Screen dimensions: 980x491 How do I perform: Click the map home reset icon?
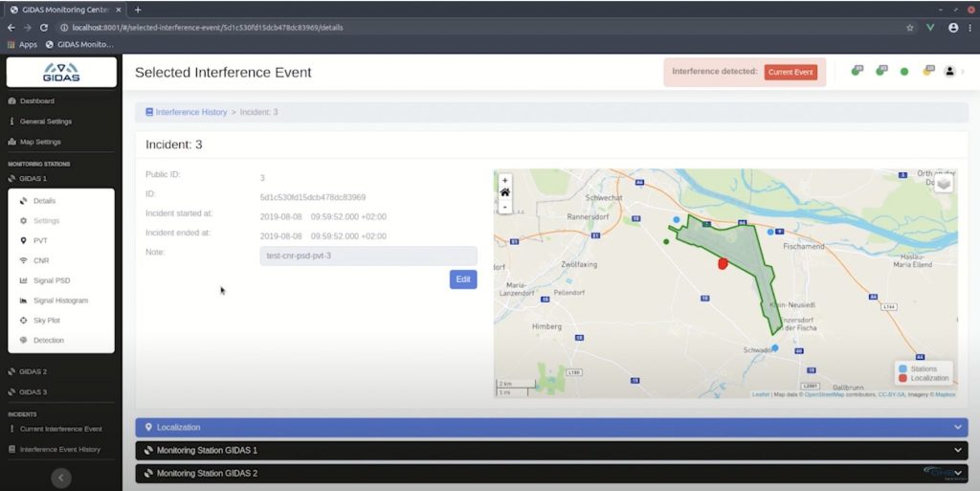point(505,192)
